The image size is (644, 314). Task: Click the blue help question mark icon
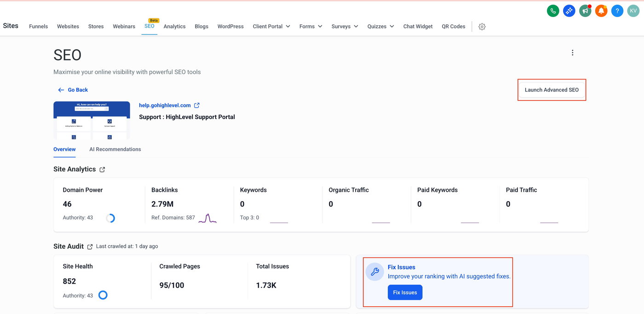[617, 11]
